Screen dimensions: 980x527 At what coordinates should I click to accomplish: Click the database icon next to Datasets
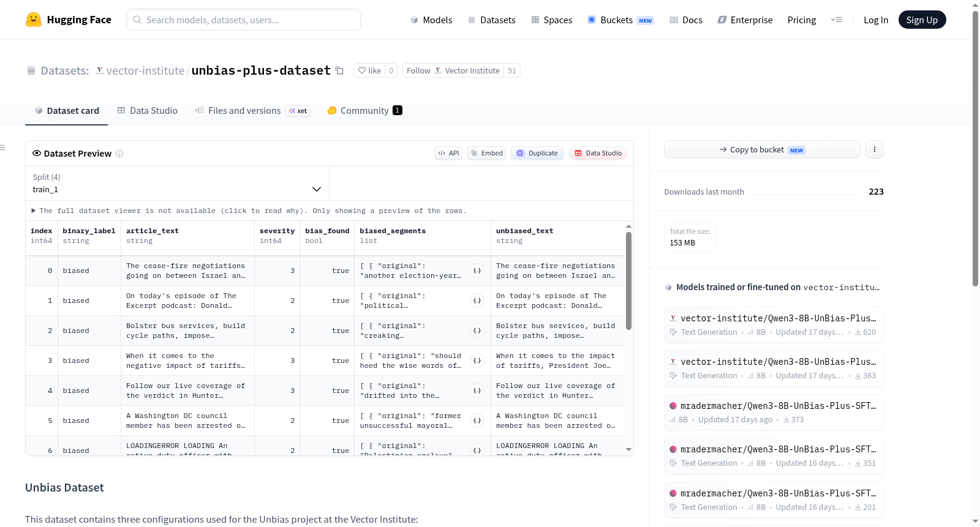coord(31,71)
